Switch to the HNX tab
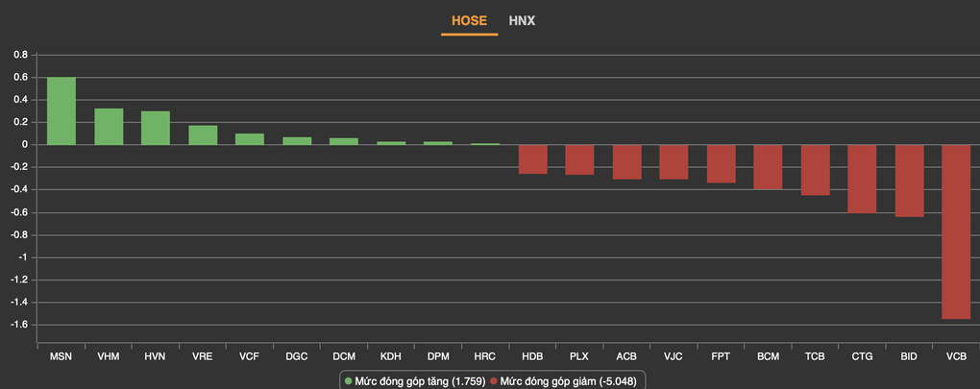This screenshot has width=980, height=389. pos(522,21)
